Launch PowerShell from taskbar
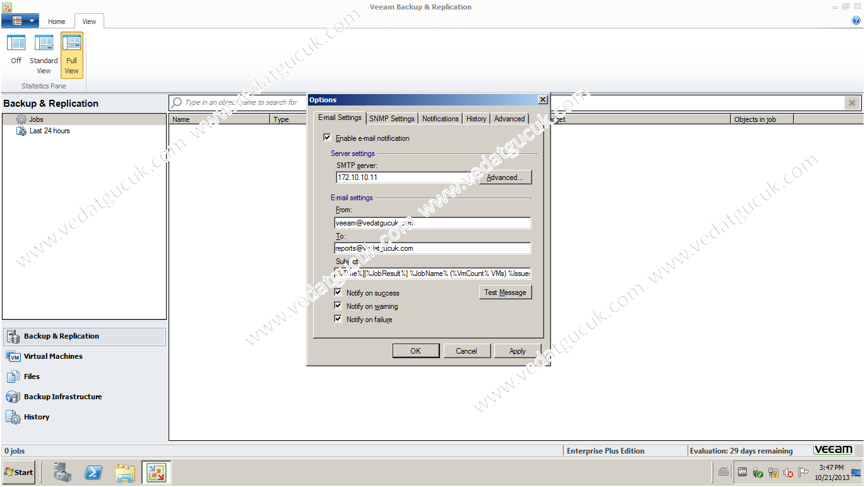868x487 pixels. tap(94, 472)
